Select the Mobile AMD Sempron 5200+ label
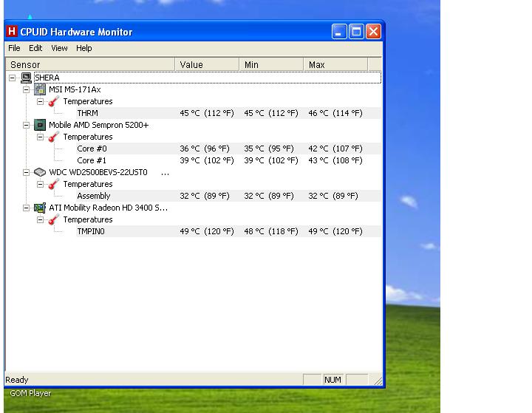Screen dimensions: 532x413 [99, 125]
